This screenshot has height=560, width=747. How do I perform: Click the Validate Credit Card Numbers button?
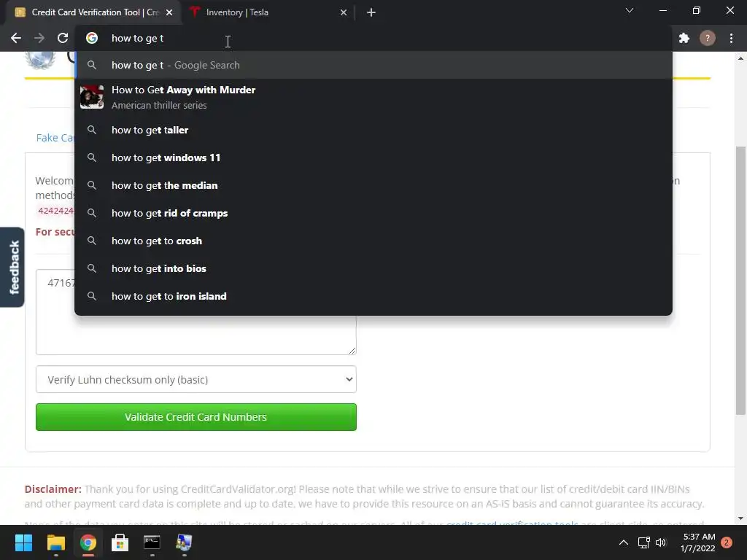(x=196, y=417)
